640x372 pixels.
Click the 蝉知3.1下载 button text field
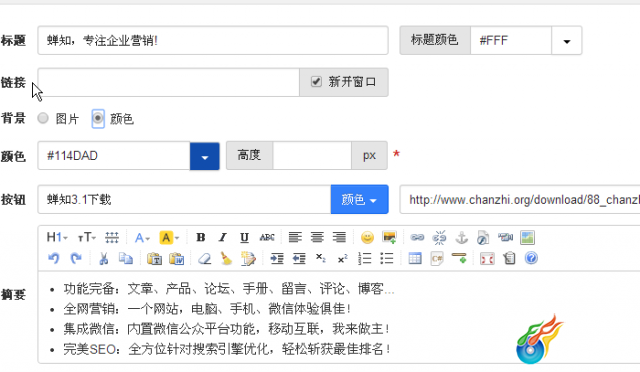[x=184, y=199]
